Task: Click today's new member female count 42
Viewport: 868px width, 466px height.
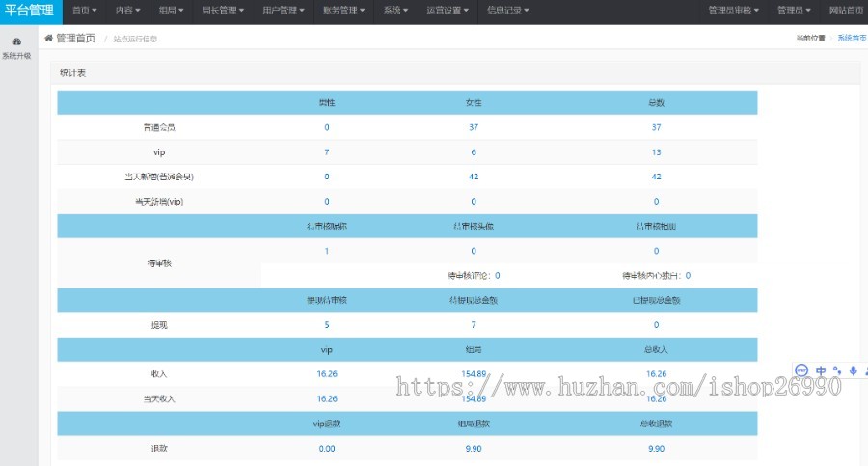Action: 474,177
